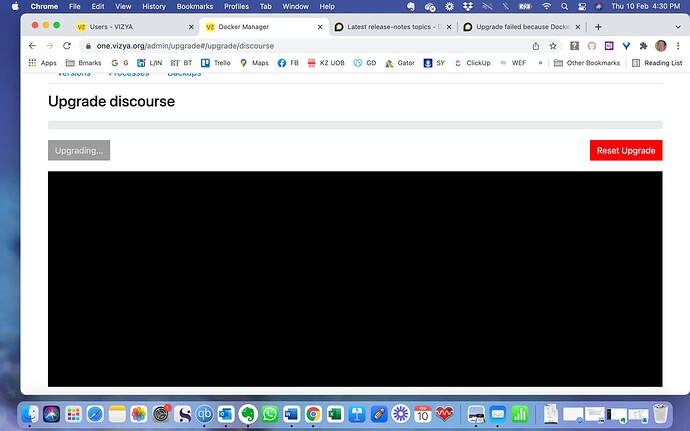Click the question-mark extension icon

tap(574, 46)
